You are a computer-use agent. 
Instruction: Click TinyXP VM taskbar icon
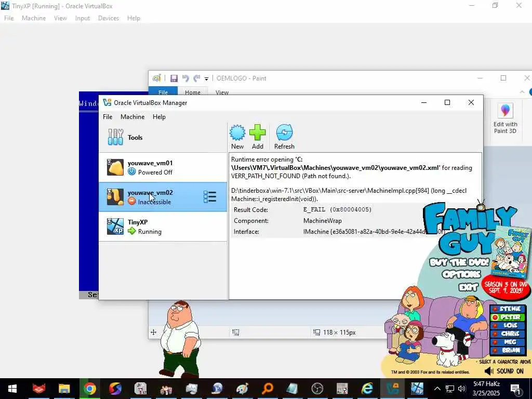(x=417, y=389)
